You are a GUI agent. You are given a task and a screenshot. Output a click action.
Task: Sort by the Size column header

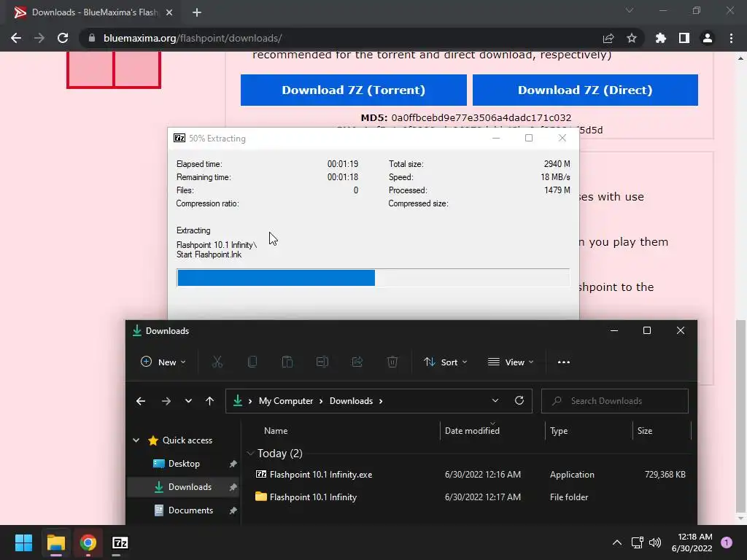click(645, 431)
